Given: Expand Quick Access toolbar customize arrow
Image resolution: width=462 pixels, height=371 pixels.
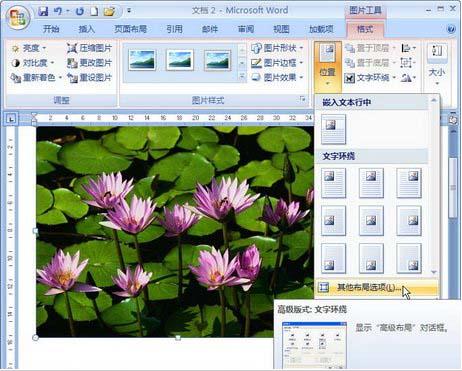Looking at the screenshot, I should (129, 11).
